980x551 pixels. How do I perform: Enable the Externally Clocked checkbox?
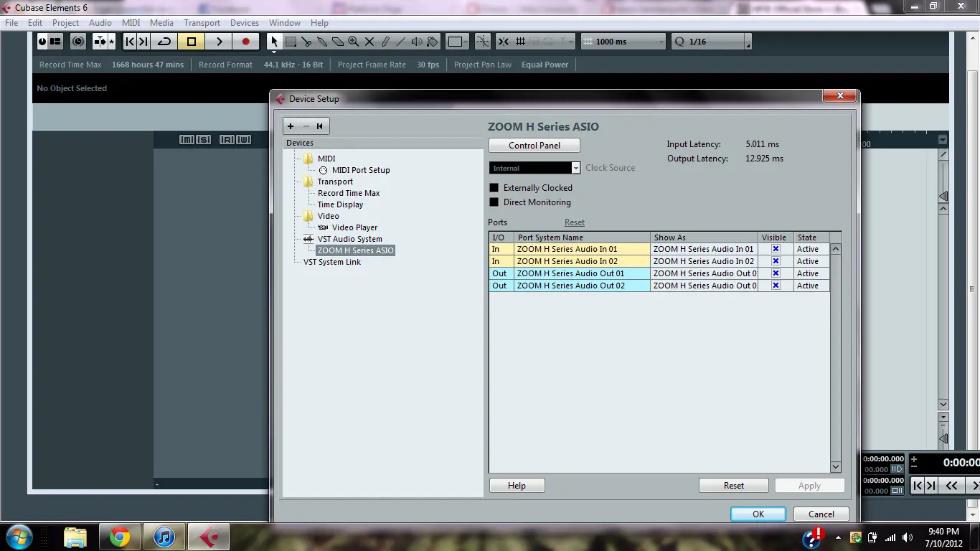(x=494, y=188)
